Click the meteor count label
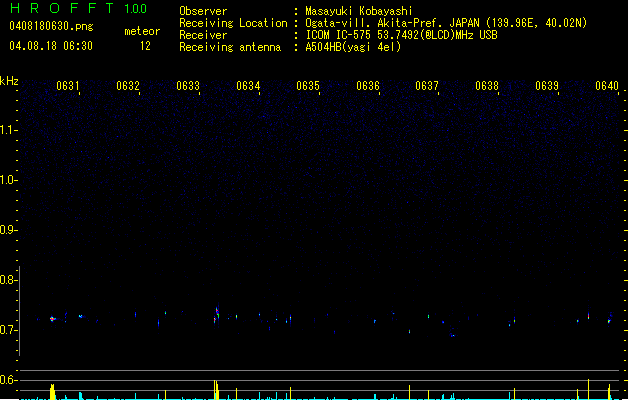The width and height of the screenshot is (629, 400). coord(142,31)
